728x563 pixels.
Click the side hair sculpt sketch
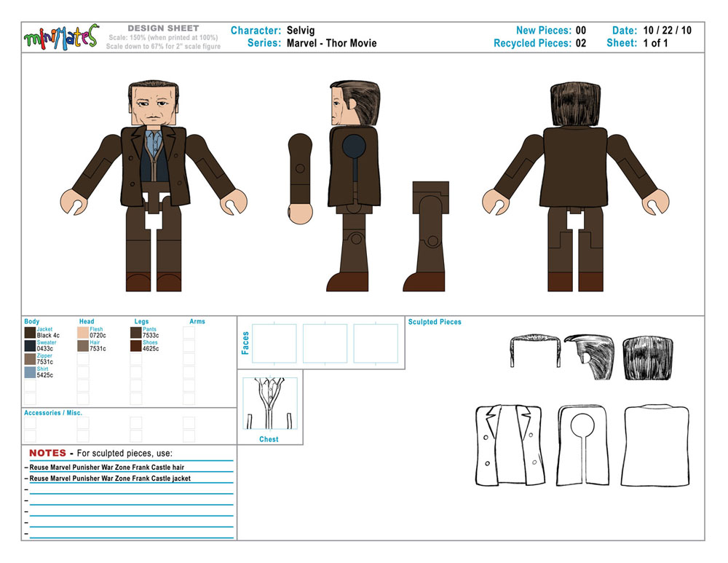590,357
